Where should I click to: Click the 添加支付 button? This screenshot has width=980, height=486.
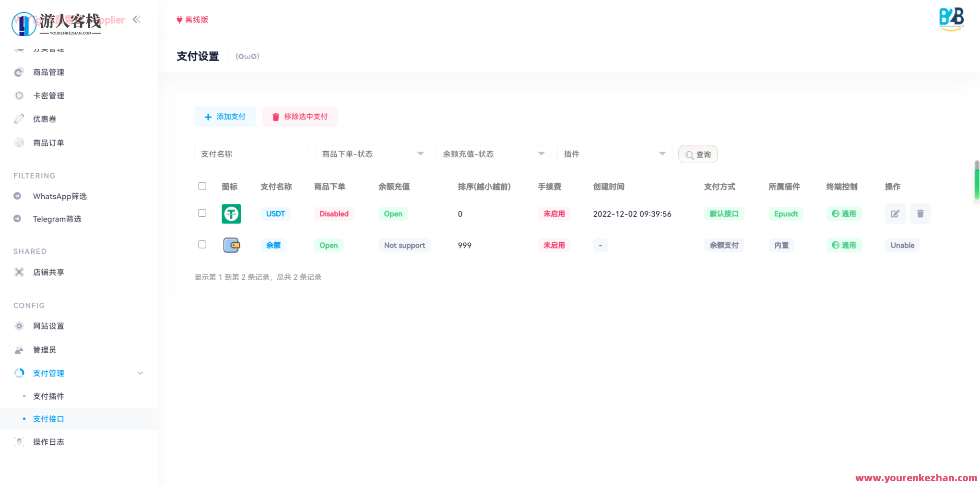pyautogui.click(x=225, y=116)
